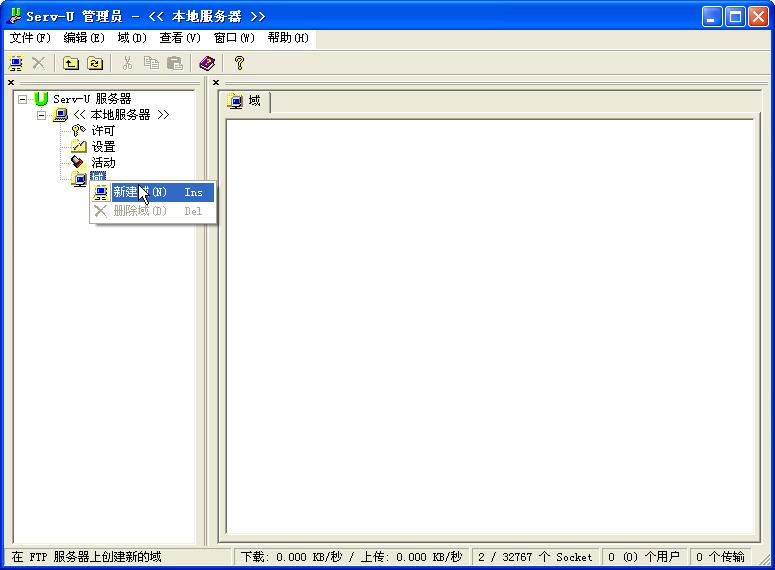Click the paste clipboard toolbar icon

[x=175, y=63]
